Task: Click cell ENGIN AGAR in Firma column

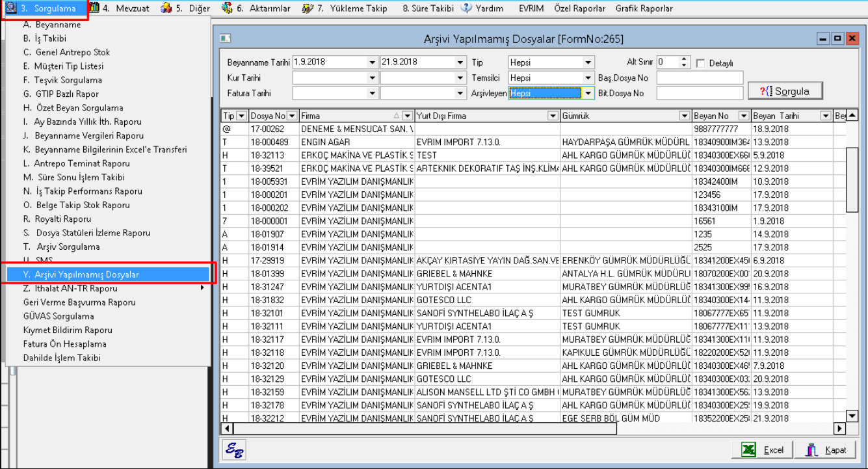Action: tap(357, 142)
